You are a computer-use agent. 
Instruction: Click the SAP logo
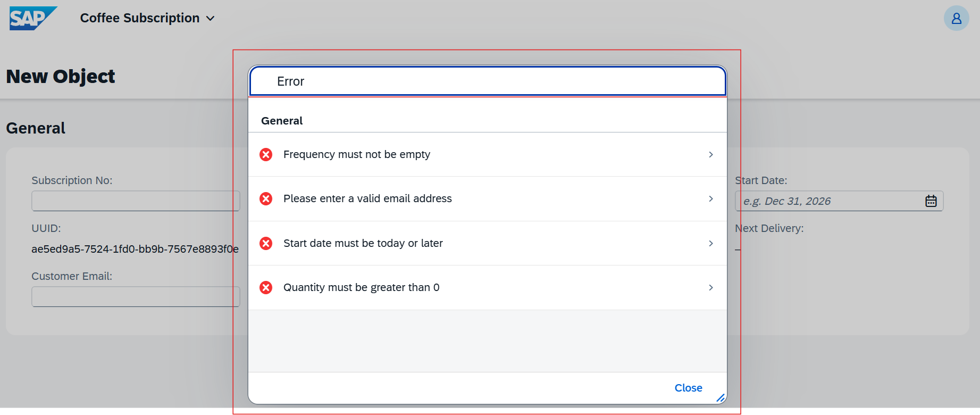tap(32, 18)
